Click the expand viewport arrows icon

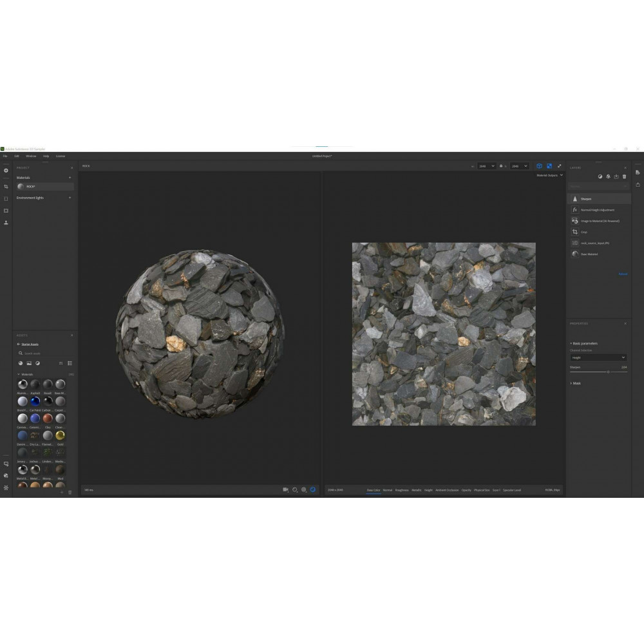pos(560,166)
